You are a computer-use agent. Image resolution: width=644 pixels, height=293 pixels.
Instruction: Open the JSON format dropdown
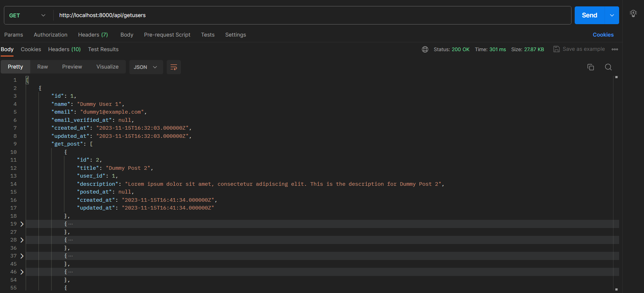146,67
